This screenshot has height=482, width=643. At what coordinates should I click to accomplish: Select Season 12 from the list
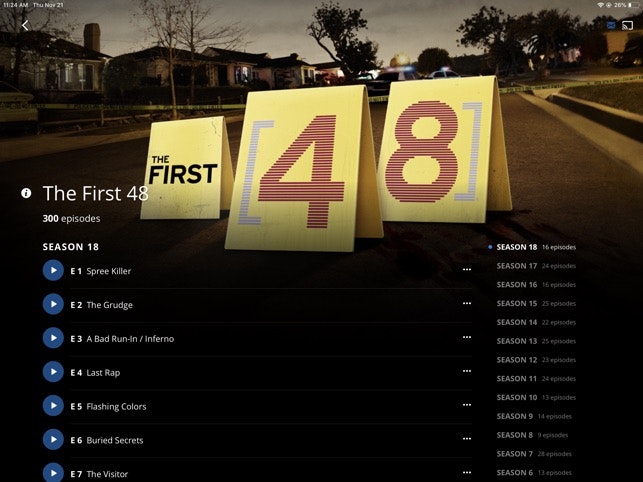pyautogui.click(x=536, y=360)
